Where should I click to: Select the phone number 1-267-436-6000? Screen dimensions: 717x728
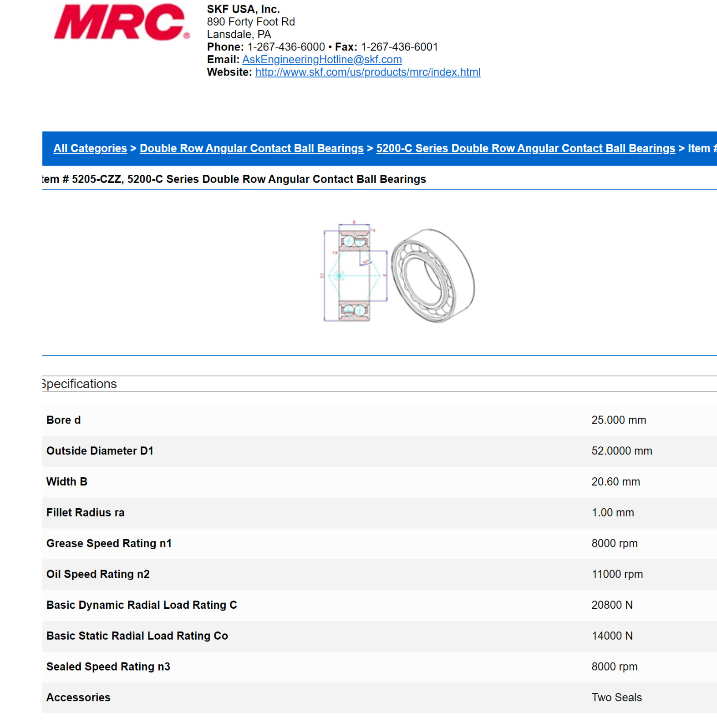286,47
